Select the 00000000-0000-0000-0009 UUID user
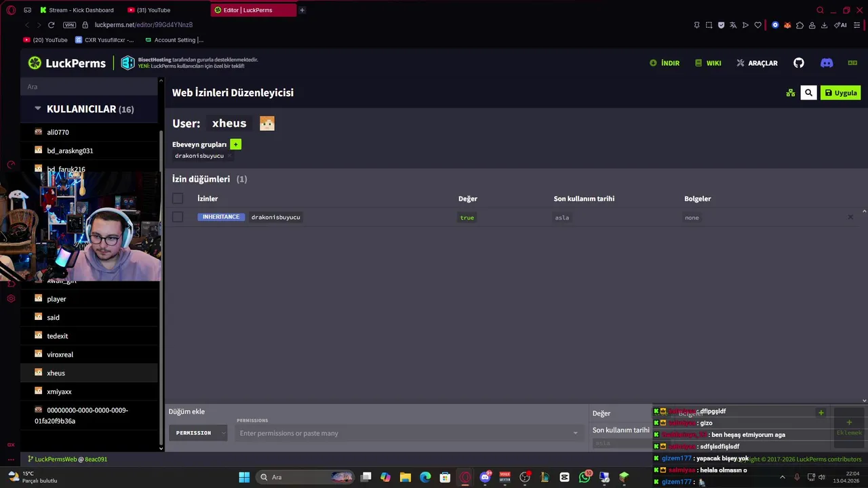 (90, 415)
